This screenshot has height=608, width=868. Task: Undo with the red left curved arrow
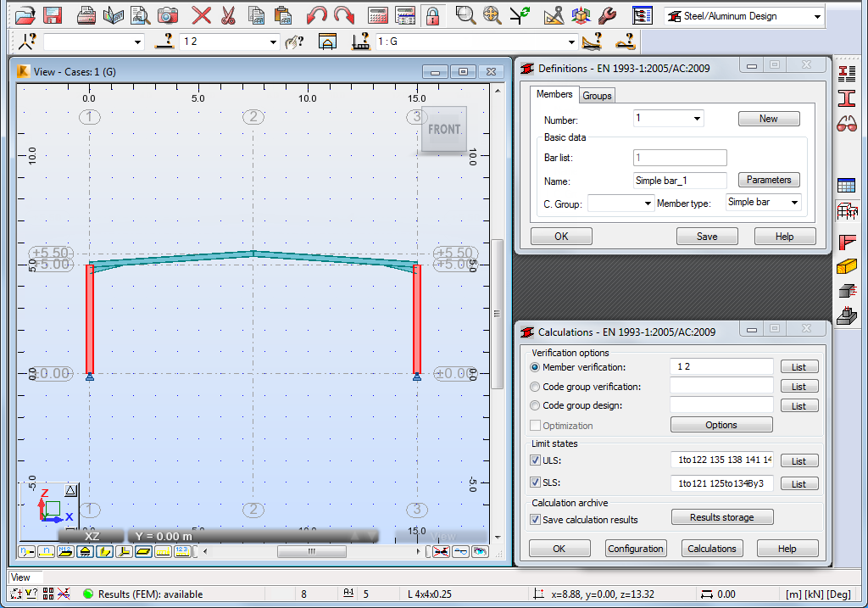click(317, 15)
